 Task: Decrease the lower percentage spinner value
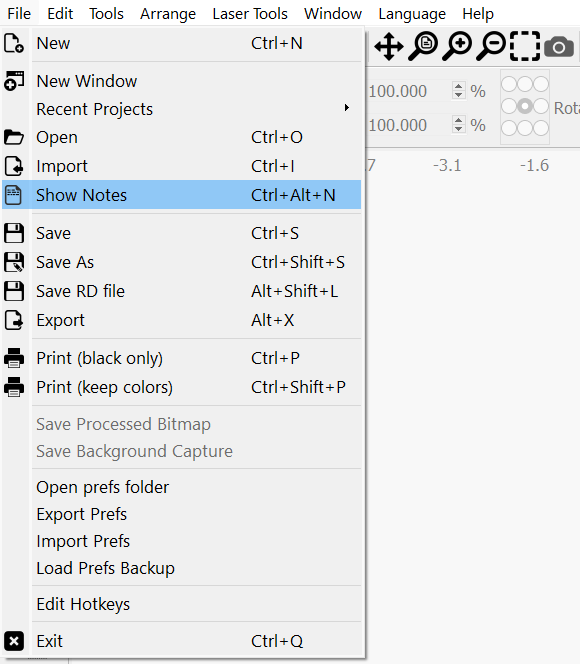coord(458,129)
